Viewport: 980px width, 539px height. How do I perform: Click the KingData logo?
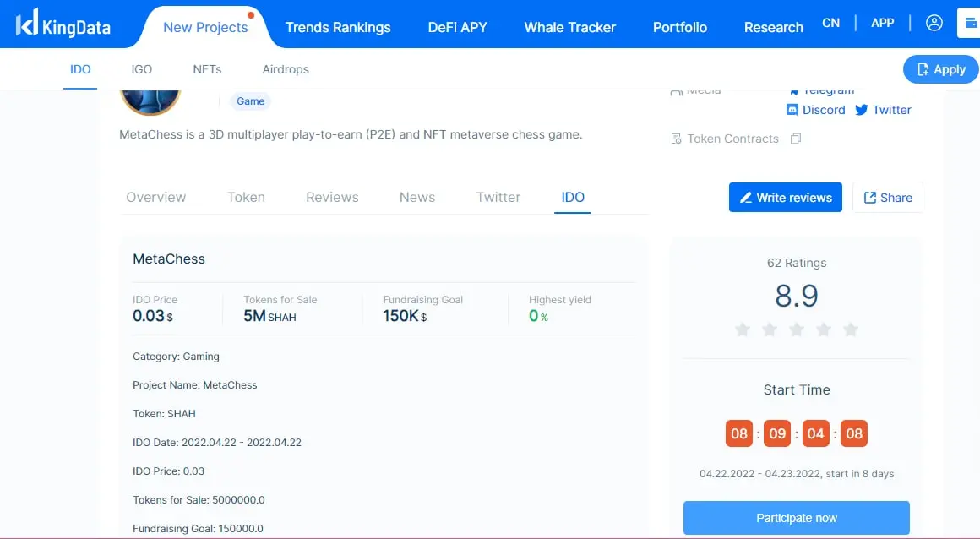(x=63, y=24)
